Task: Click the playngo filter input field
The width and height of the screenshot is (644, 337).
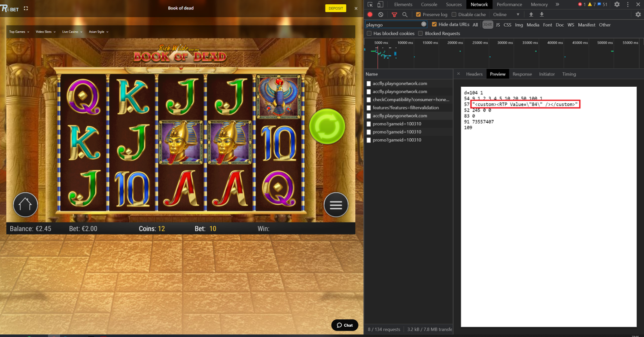Action: 392,24
